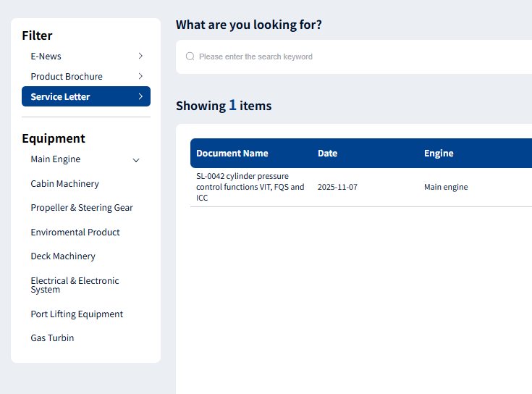The width and height of the screenshot is (532, 394).
Task: Select the Service Letter filter
Action: pos(86,96)
